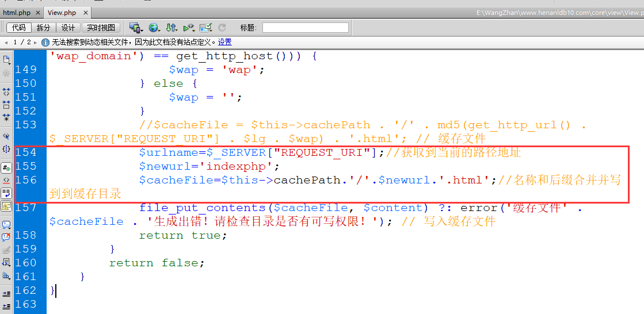
Task: Click line number 153 in the gutter
Action: coord(25,124)
